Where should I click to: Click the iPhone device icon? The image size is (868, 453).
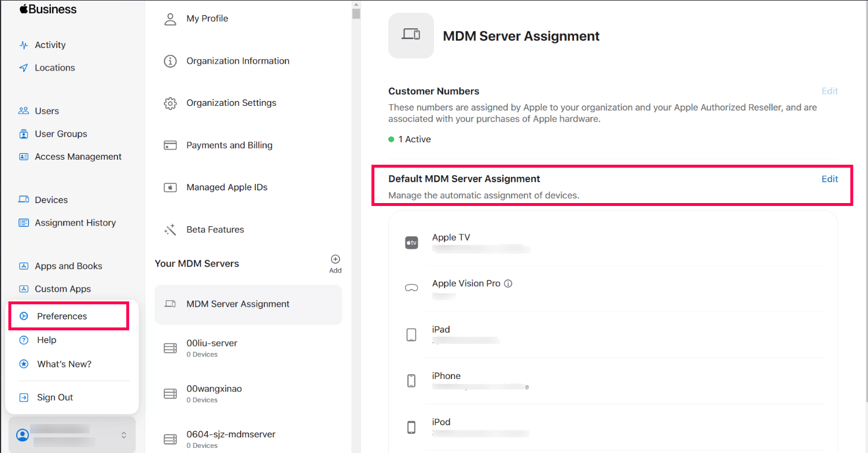411,381
